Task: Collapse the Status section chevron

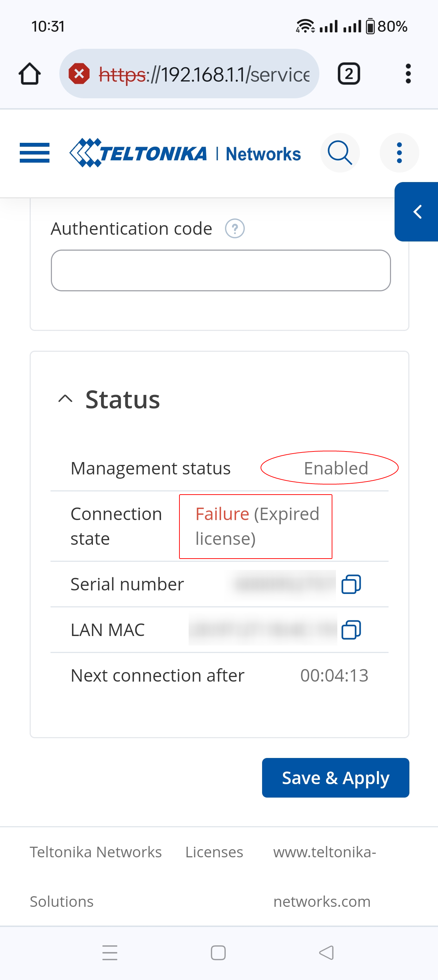Action: [65, 399]
